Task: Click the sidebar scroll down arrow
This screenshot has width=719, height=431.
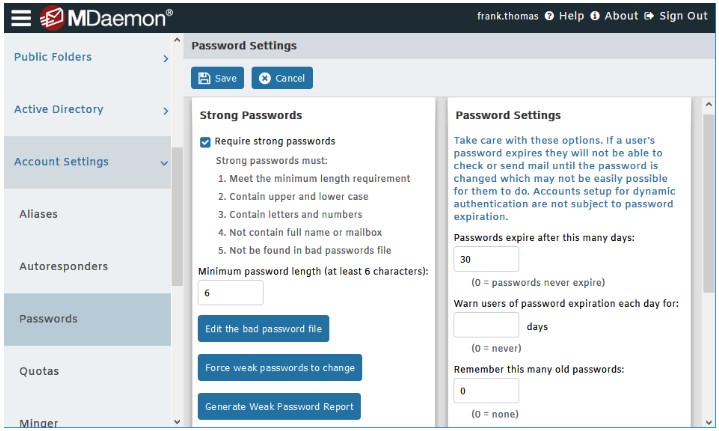Action: [177, 422]
